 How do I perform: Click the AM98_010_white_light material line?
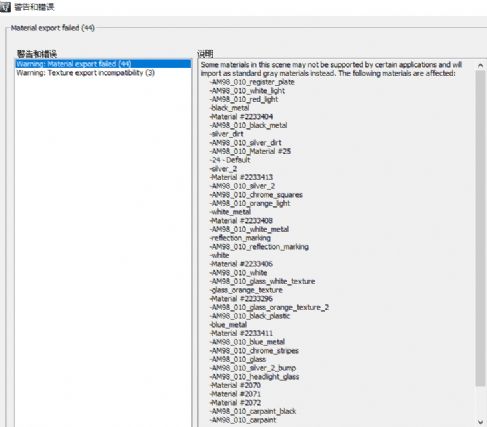pyautogui.click(x=248, y=91)
